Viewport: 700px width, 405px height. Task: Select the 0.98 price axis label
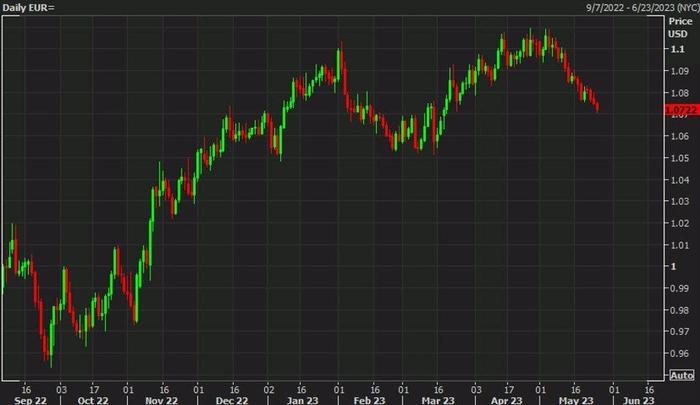click(679, 310)
